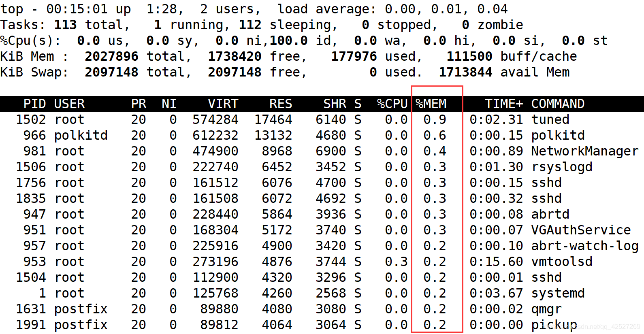Click SHR value 6900

(x=331, y=151)
